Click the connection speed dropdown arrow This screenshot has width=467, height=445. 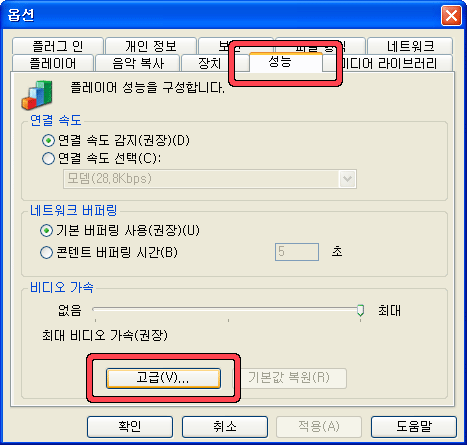pos(347,179)
